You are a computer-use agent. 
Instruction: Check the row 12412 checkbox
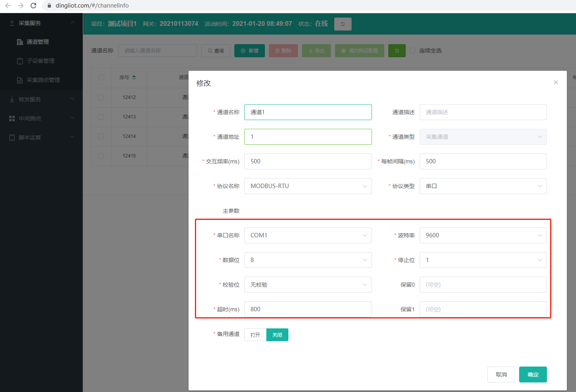click(x=101, y=97)
